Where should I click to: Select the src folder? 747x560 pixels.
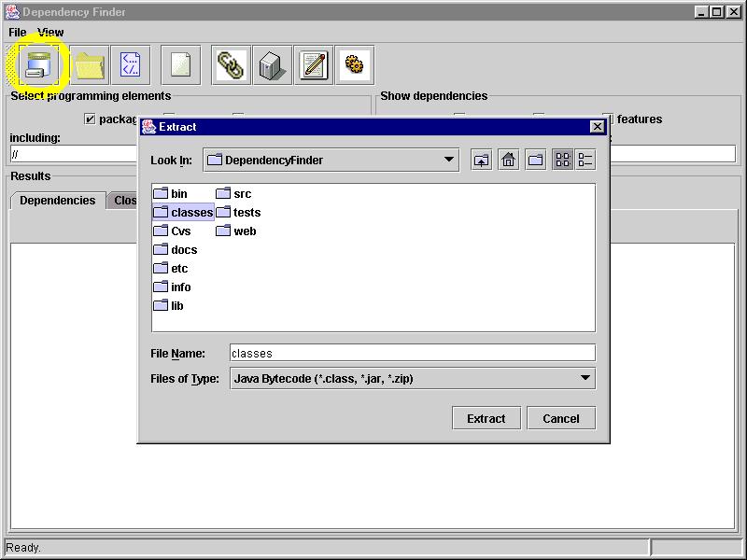pyautogui.click(x=233, y=194)
